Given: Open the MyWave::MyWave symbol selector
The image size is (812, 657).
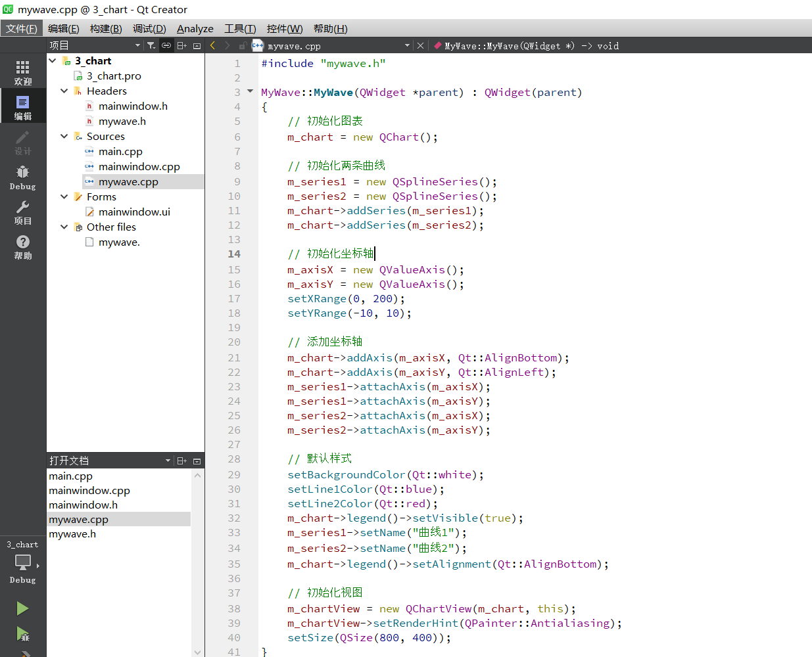Looking at the screenshot, I should pos(531,45).
